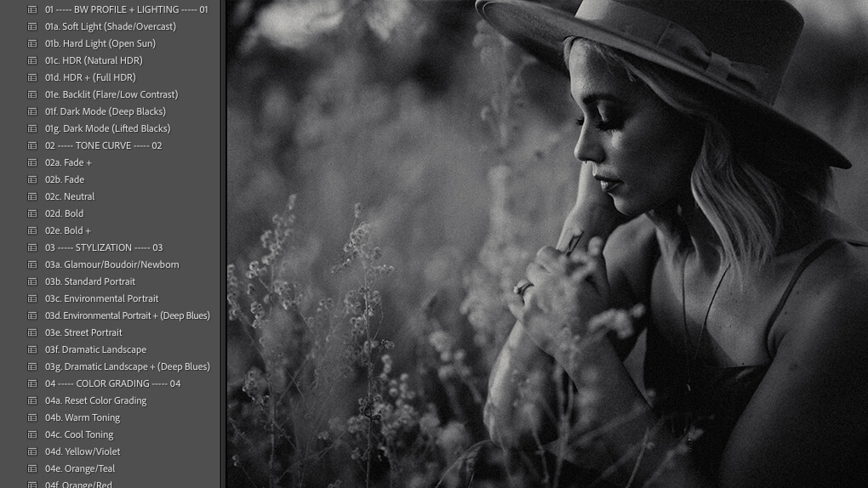This screenshot has height=488, width=868.
Task: Click preset icon beside 02d. Bold
Action: (32, 213)
